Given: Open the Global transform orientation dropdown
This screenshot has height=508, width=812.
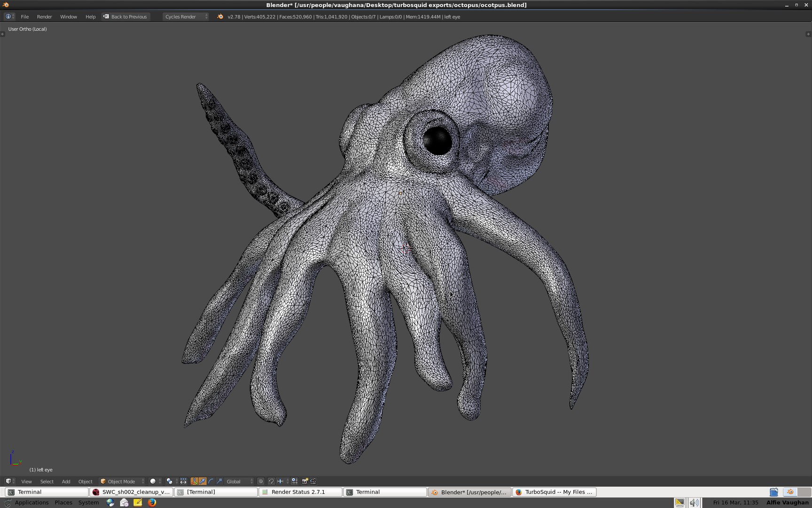Looking at the screenshot, I should (239, 481).
